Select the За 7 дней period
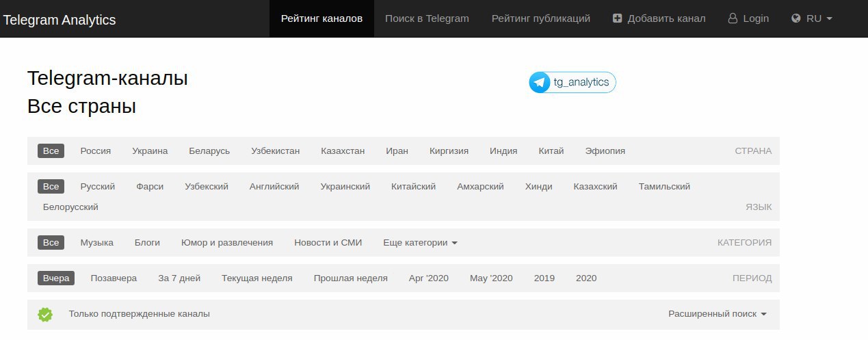This screenshot has width=868, height=340. [x=179, y=278]
